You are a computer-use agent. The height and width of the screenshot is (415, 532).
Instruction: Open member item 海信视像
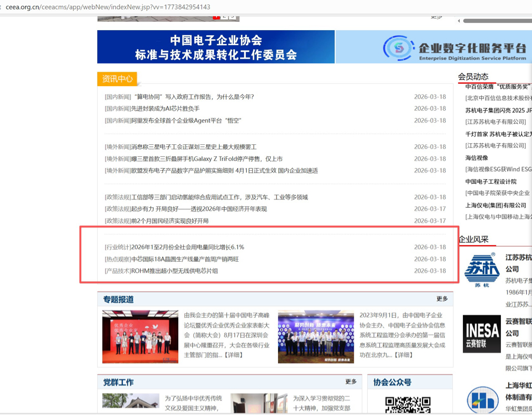[x=477, y=158]
